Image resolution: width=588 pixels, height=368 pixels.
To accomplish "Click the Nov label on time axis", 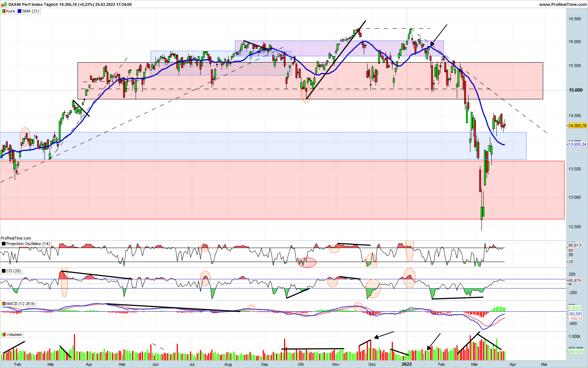I will (x=336, y=364).
